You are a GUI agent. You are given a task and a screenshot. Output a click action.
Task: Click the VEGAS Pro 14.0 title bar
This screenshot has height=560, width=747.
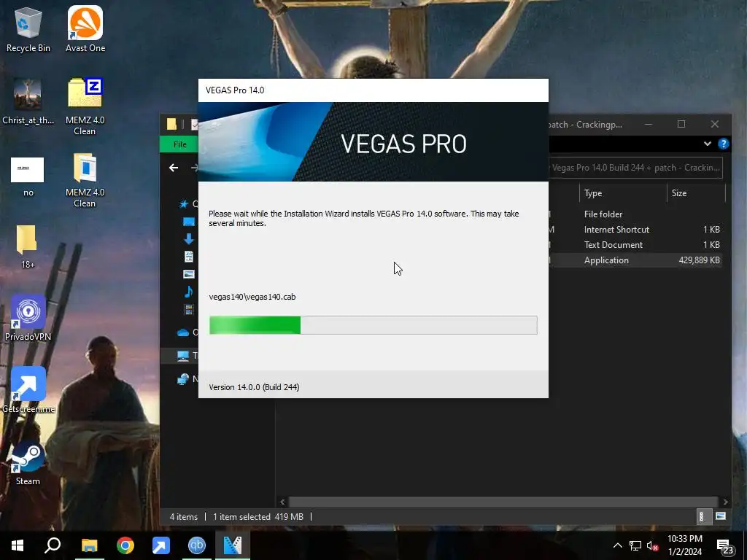(x=373, y=90)
